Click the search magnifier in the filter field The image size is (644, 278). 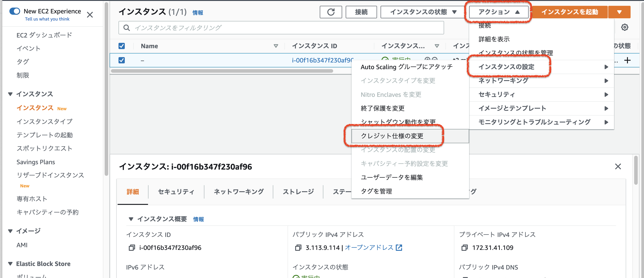pos(127,28)
